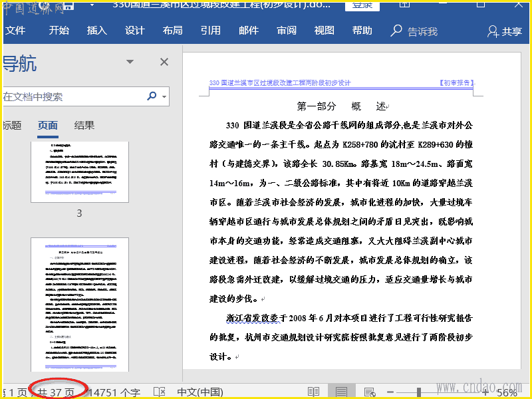Expand search options dropdown arrow
532x399 pixels.
pyautogui.click(x=164, y=97)
